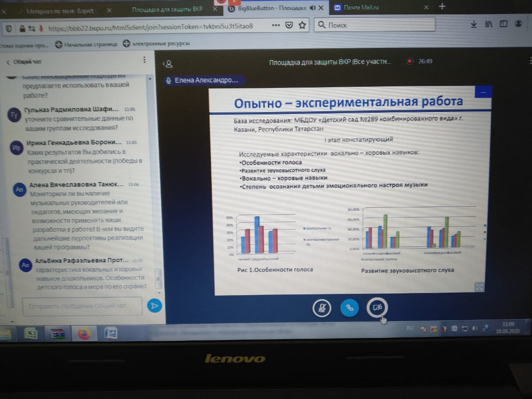Viewport: 532px width, 399px height.
Task: Open Firefox downloads arrow icon
Action: point(473,24)
